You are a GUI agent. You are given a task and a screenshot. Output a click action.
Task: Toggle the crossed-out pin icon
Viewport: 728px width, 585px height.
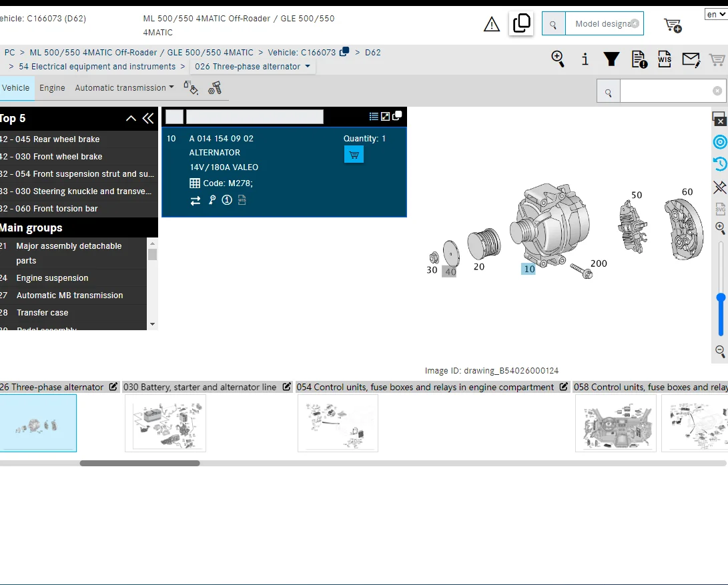719,187
